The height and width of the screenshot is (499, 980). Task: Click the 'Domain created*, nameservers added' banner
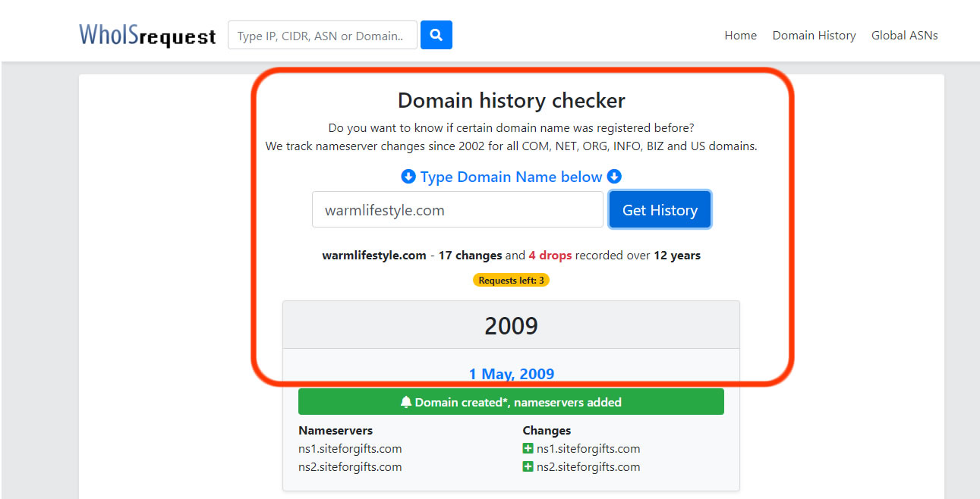pyautogui.click(x=511, y=402)
